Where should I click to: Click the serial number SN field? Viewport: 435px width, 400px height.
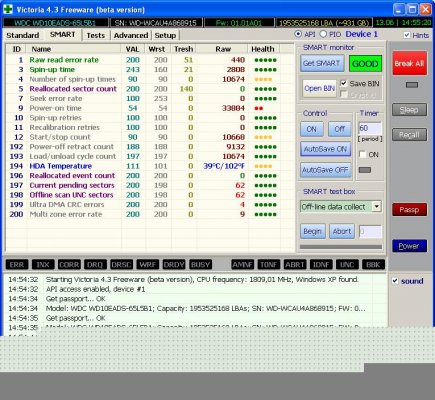pyautogui.click(x=156, y=23)
